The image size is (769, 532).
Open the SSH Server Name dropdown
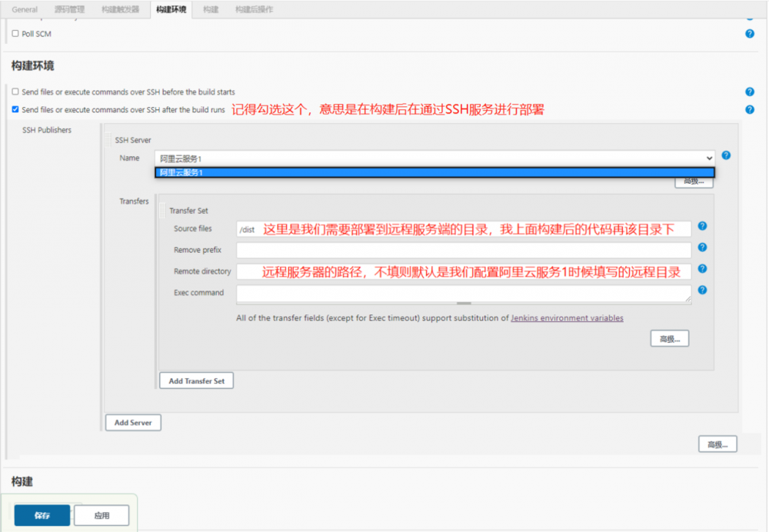(434, 158)
